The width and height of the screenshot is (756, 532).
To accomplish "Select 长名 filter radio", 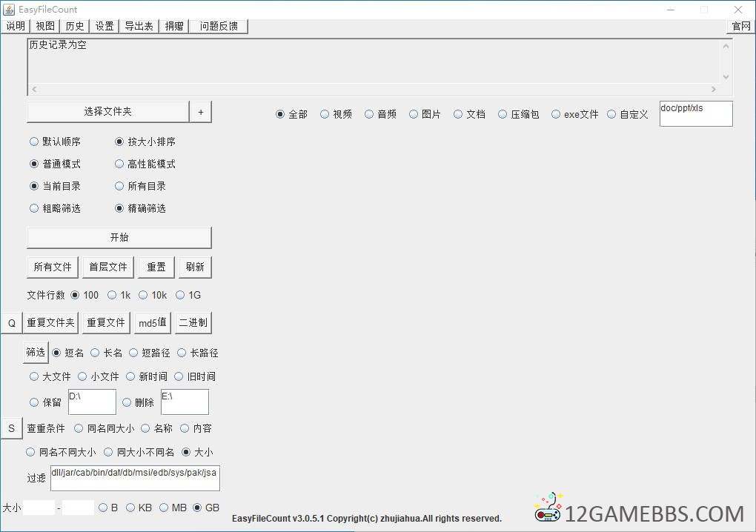I will click(107, 353).
